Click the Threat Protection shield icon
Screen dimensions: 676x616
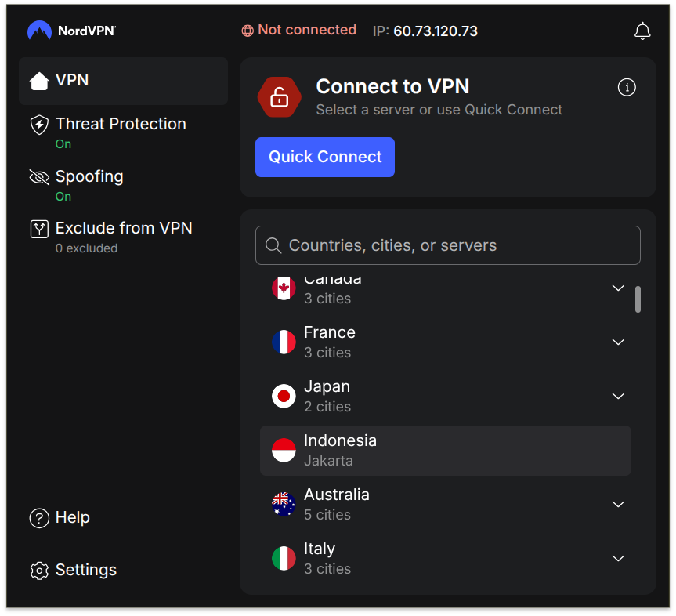tap(39, 125)
